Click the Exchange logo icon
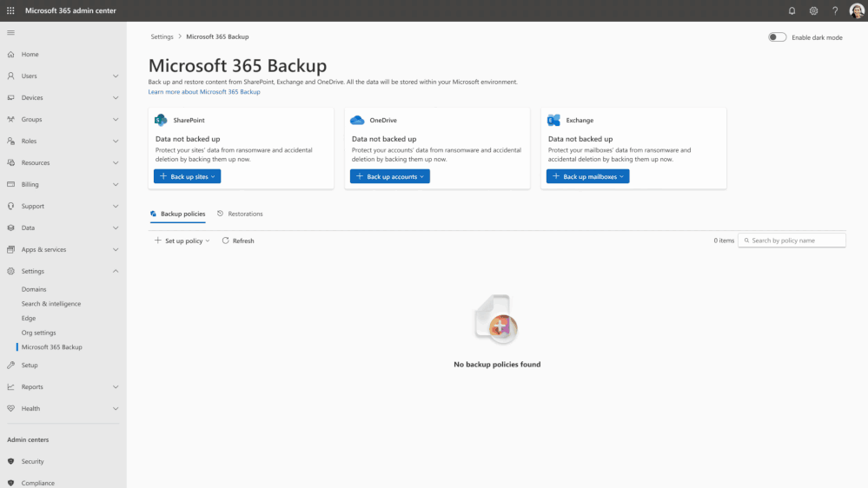Screen dimensions: 868x488 (553, 120)
